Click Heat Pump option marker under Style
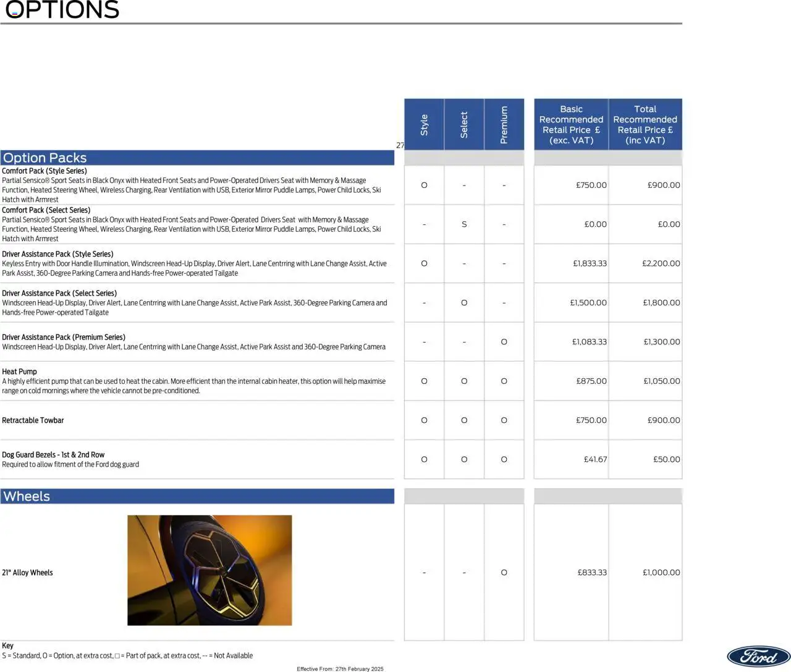 424,381
